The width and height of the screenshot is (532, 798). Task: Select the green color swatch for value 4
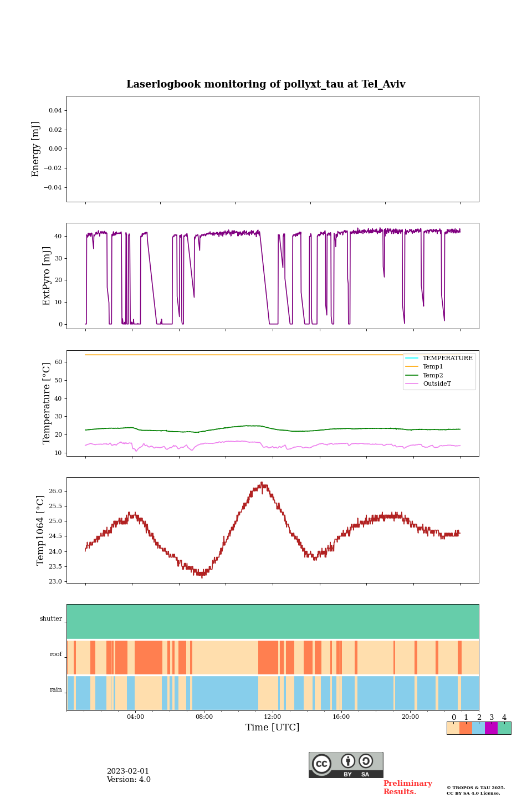point(504,728)
